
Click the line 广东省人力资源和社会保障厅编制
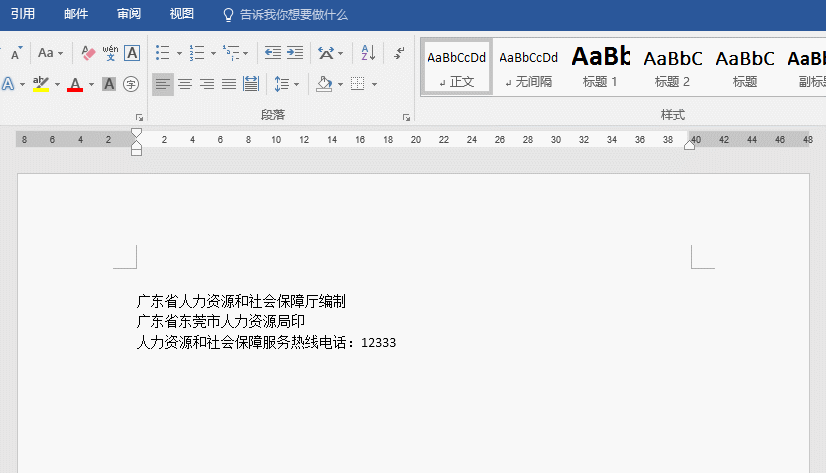point(241,301)
